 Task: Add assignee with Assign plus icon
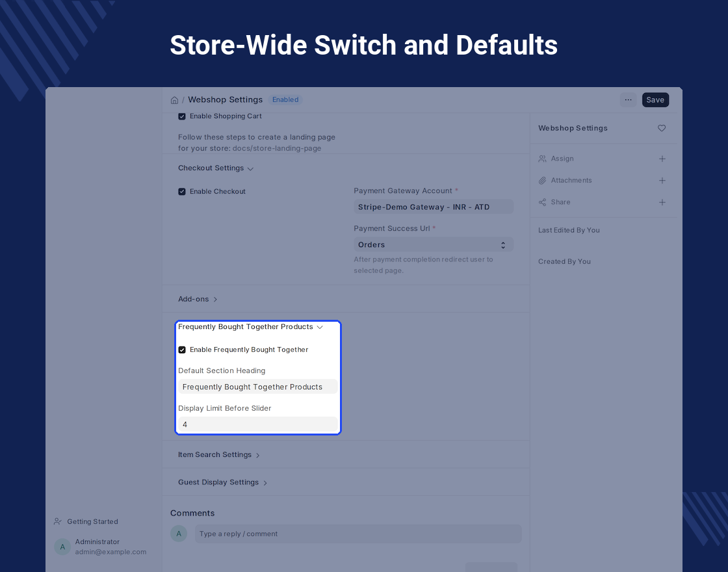point(662,159)
